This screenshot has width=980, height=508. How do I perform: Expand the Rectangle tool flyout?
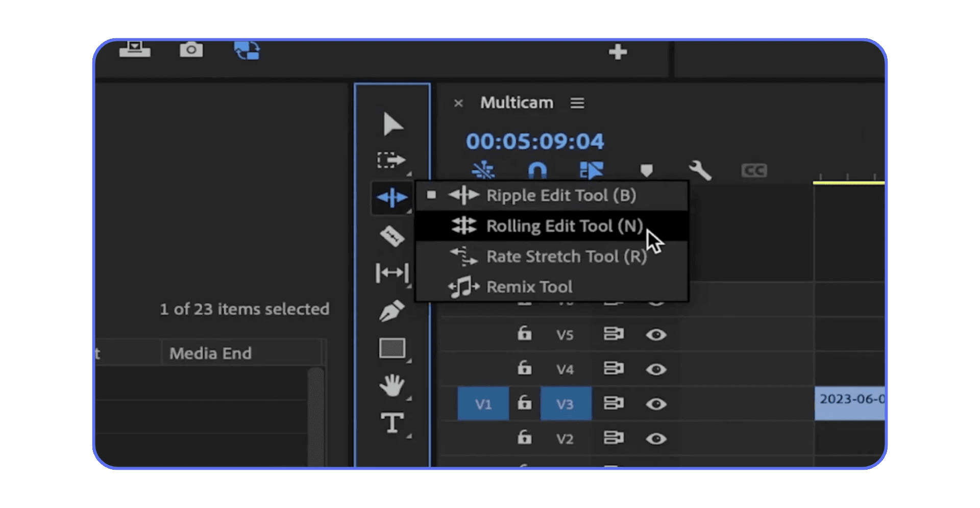tap(408, 360)
